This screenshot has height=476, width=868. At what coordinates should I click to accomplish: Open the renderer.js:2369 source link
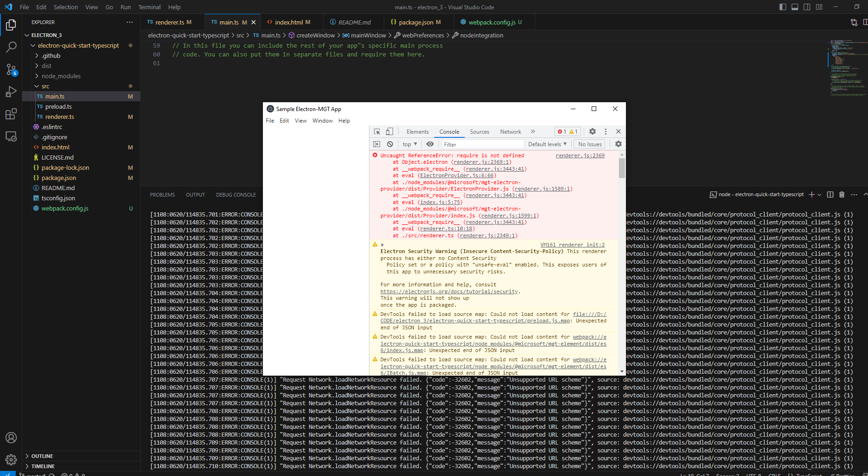click(580, 155)
